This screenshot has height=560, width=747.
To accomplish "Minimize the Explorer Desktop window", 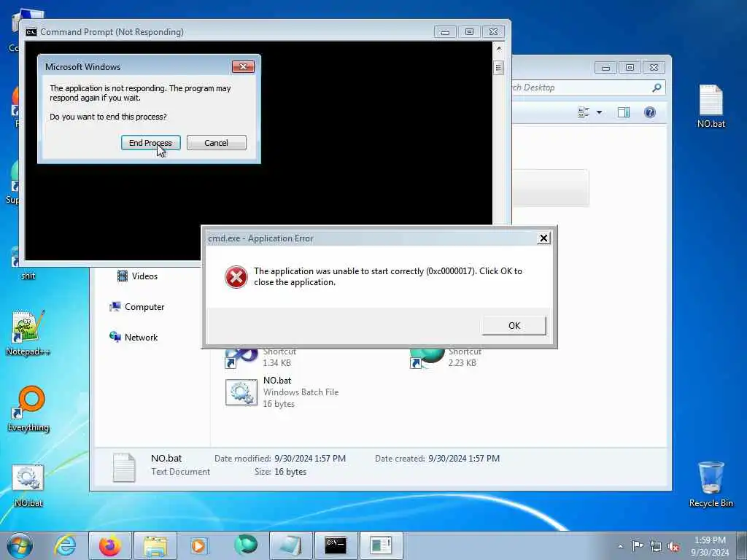I will click(605, 68).
